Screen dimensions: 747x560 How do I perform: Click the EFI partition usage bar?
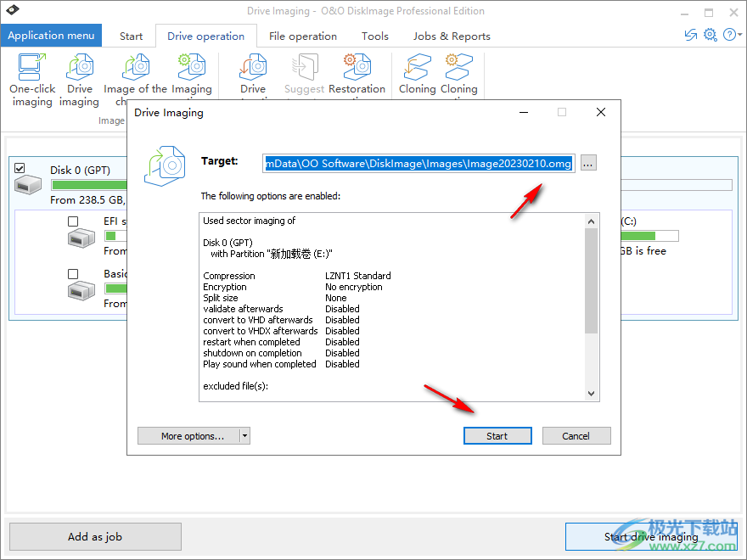click(x=115, y=236)
